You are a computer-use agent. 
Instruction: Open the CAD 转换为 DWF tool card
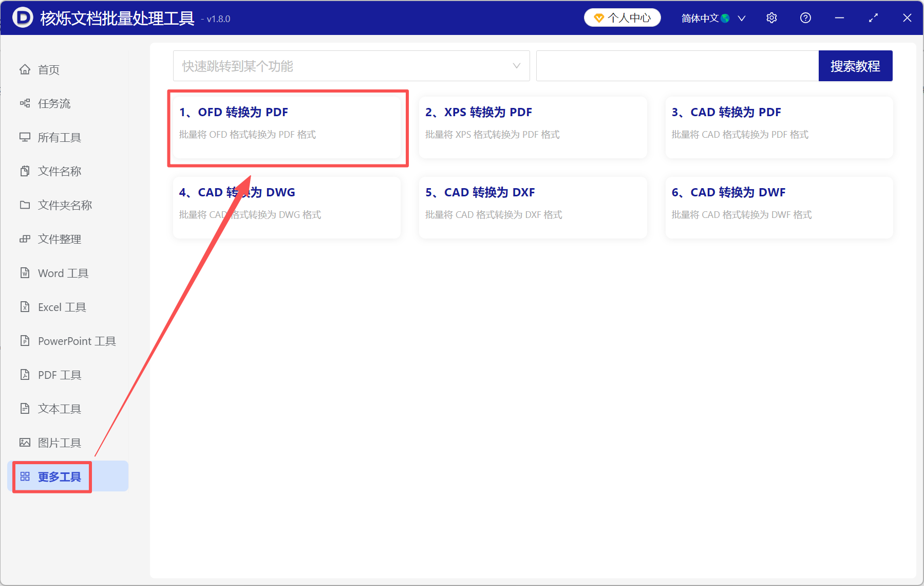779,208
